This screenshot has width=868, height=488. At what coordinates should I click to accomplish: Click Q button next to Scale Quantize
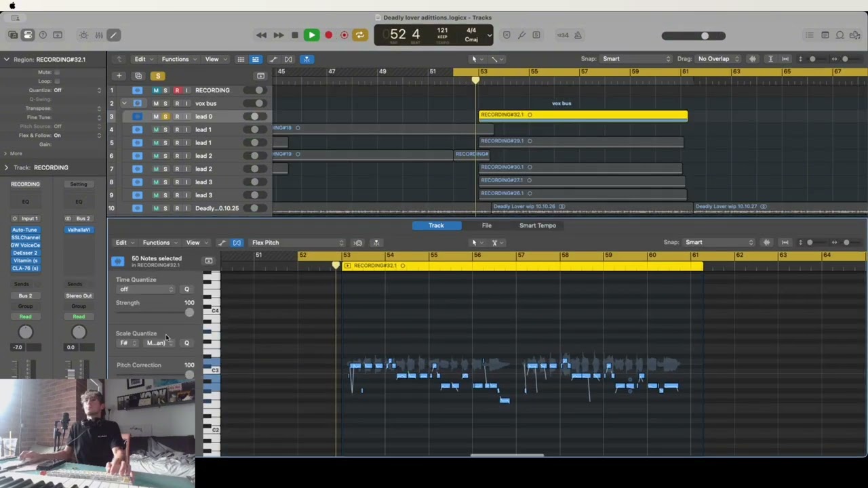pyautogui.click(x=186, y=343)
